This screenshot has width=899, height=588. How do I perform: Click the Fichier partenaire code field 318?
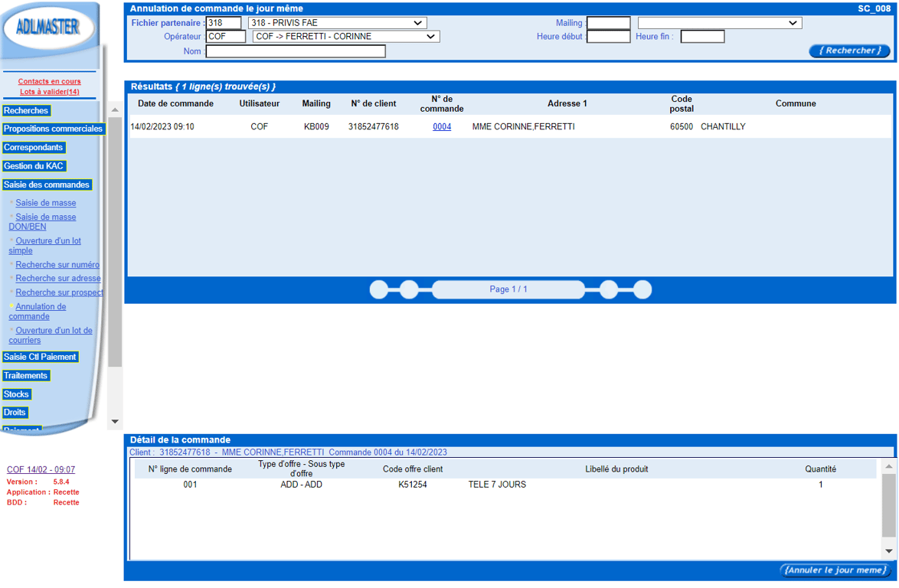point(224,23)
